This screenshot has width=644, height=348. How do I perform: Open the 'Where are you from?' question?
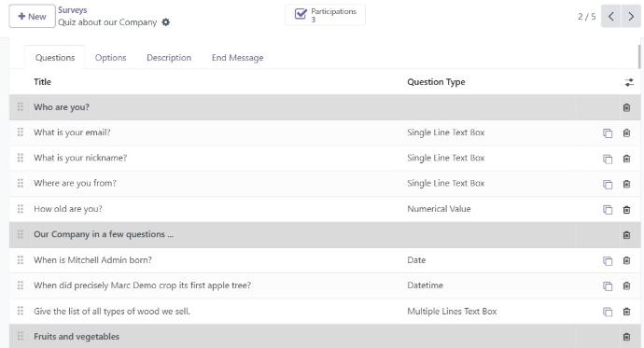tap(75, 184)
